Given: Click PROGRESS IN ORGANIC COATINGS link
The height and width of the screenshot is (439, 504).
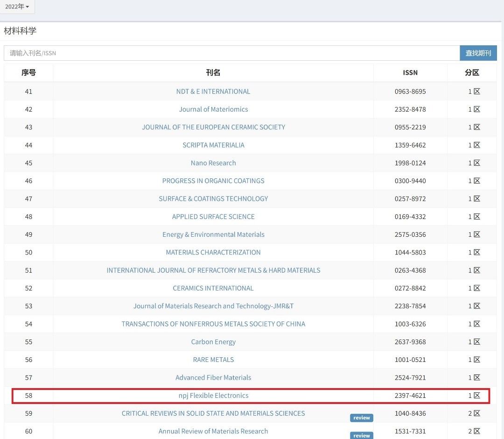Looking at the screenshot, I should coord(213,181).
